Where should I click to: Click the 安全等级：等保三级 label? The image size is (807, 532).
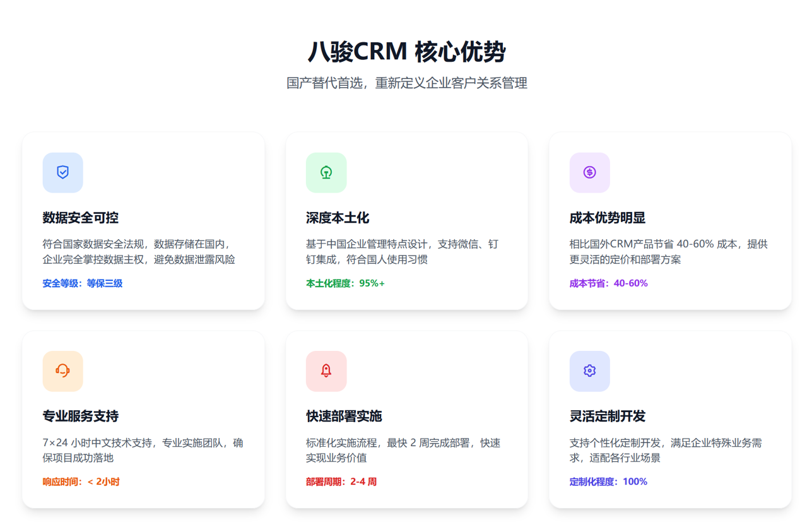click(82, 283)
